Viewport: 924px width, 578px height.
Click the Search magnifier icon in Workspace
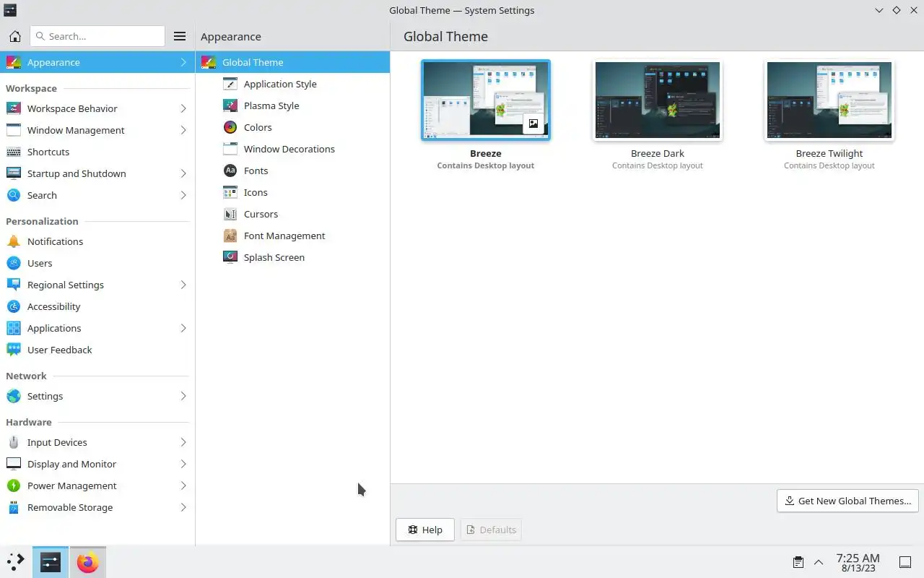tap(13, 195)
